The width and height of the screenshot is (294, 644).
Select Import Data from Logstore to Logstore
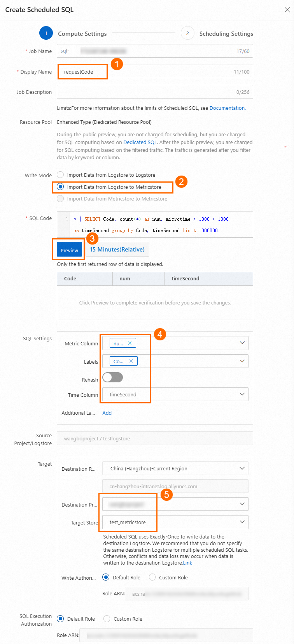[60, 175]
